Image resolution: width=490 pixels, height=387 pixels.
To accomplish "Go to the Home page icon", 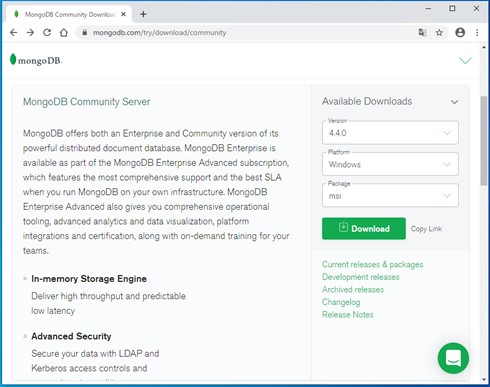I will click(64, 33).
